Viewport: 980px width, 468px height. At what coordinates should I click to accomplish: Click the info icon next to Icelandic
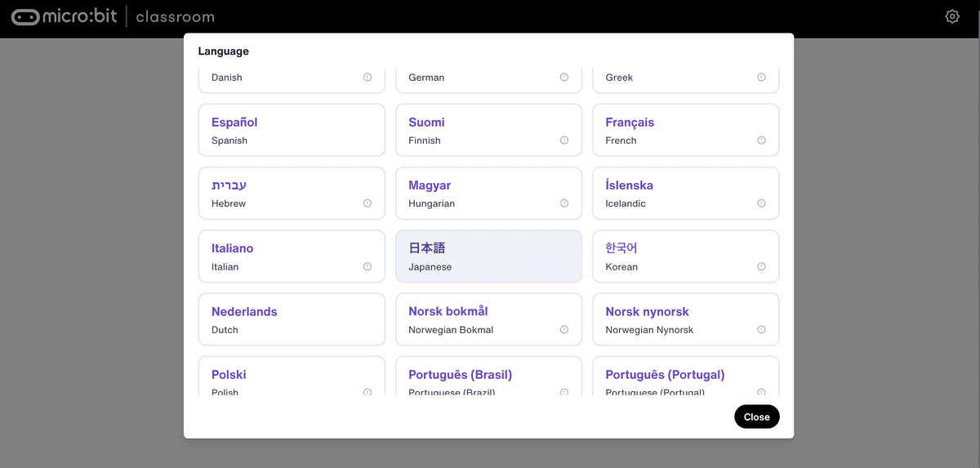761,203
